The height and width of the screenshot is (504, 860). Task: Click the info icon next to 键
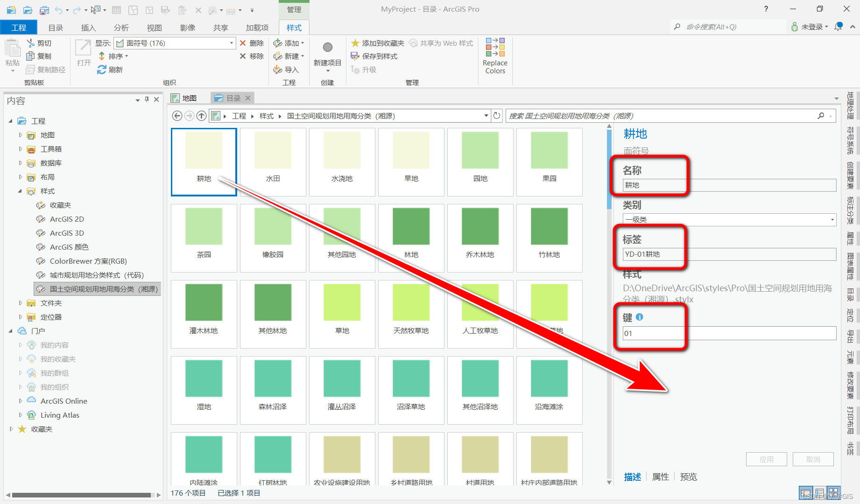(x=640, y=317)
